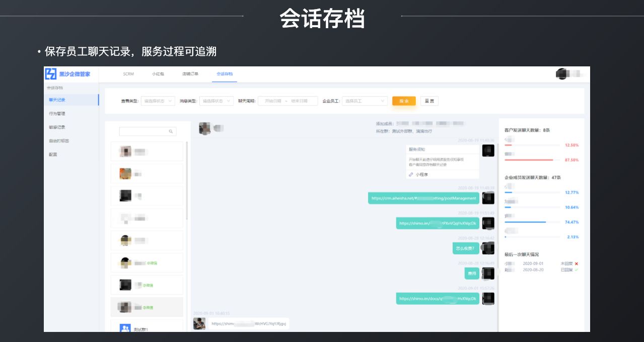Click the orange 搜索 button
Image resolution: width=644 pixels, height=342 pixels.
pos(404,101)
